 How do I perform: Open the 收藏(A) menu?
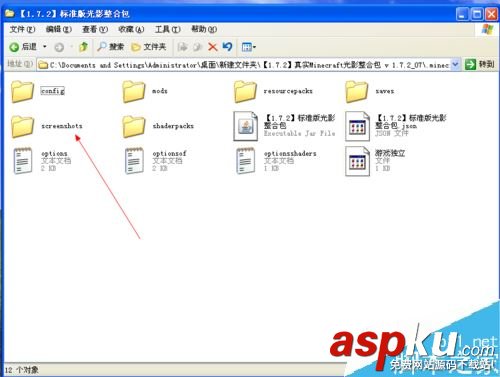131,29
